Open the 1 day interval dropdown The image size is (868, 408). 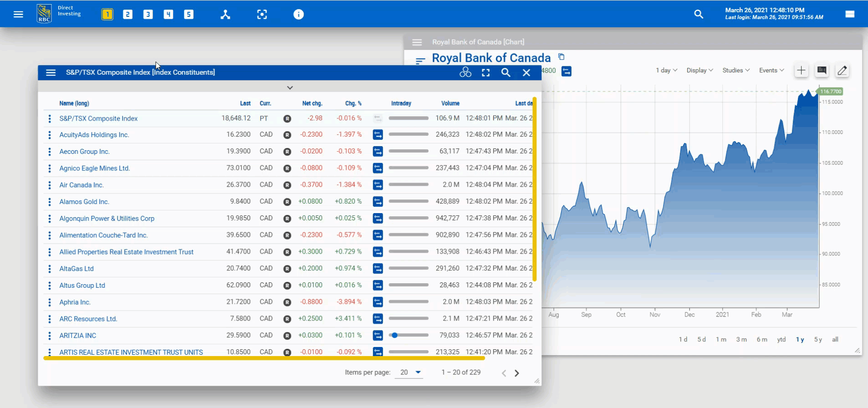click(x=666, y=71)
